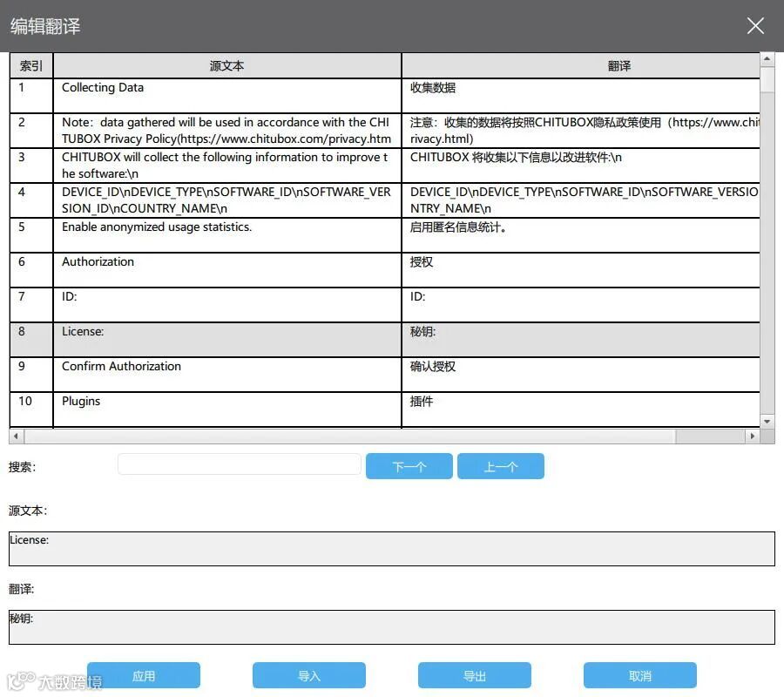Click index cell 1
The image size is (784, 697).
(x=31, y=96)
